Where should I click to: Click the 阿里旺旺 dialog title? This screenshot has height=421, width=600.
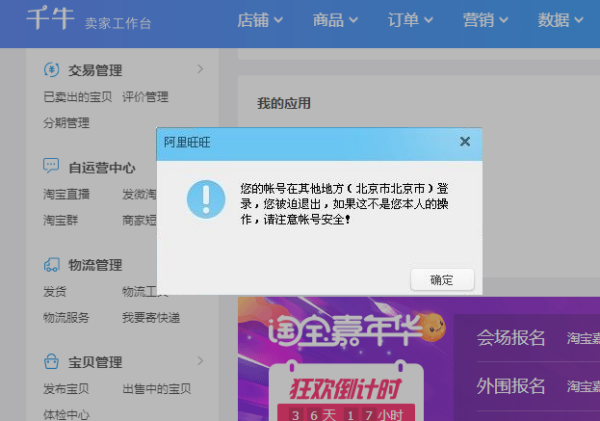[x=187, y=142]
